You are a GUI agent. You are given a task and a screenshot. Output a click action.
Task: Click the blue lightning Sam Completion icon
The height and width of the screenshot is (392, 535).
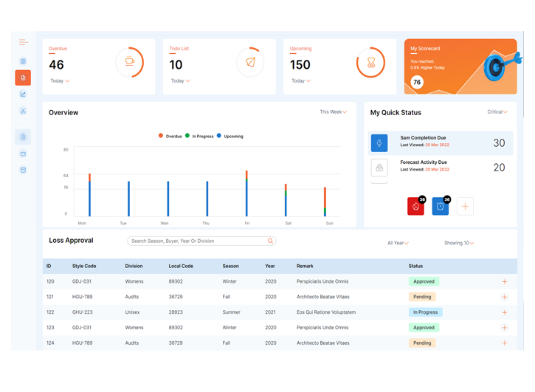click(379, 142)
